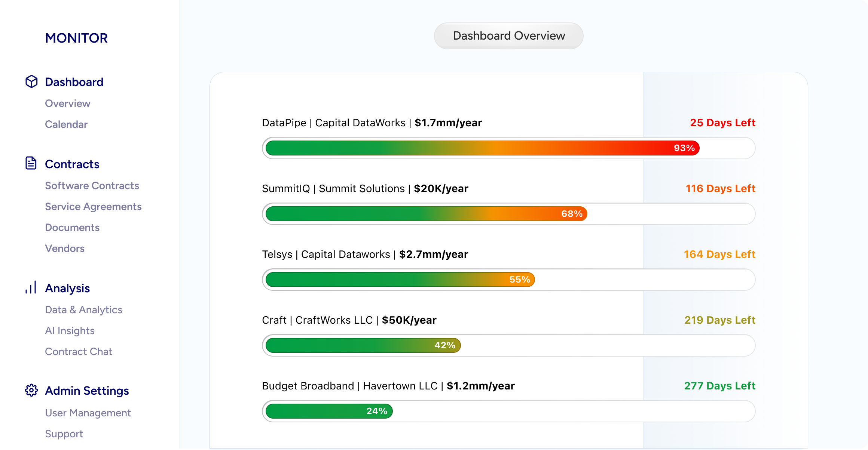Click the Contracts document icon
The image size is (868, 450).
tap(31, 164)
